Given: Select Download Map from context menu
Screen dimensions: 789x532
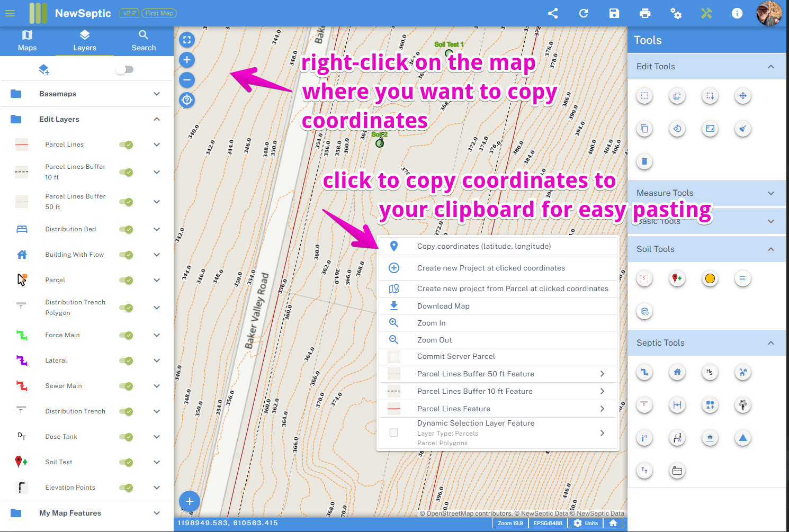Looking at the screenshot, I should (x=443, y=306).
